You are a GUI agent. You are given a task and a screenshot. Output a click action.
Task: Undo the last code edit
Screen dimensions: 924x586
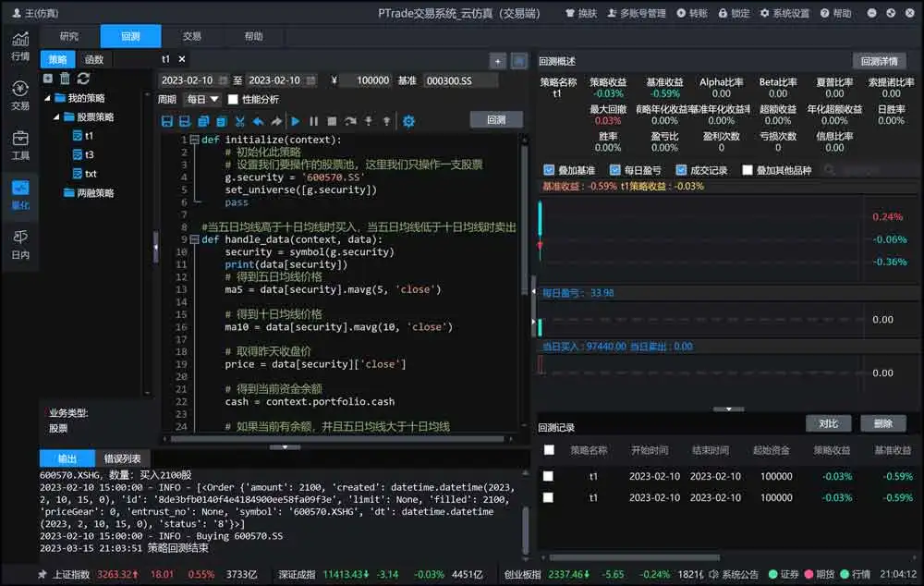[258, 121]
